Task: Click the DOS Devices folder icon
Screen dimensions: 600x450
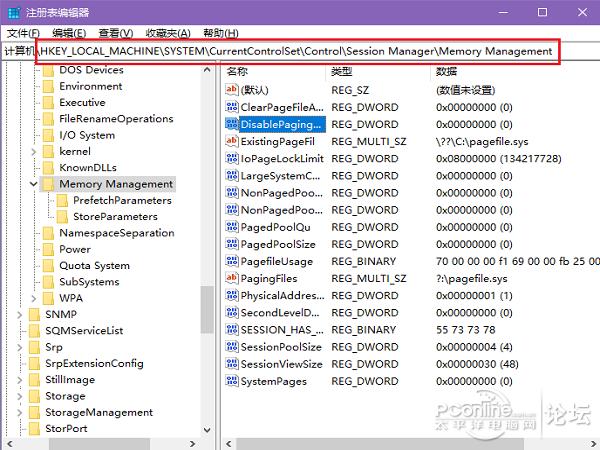Action: (48, 70)
